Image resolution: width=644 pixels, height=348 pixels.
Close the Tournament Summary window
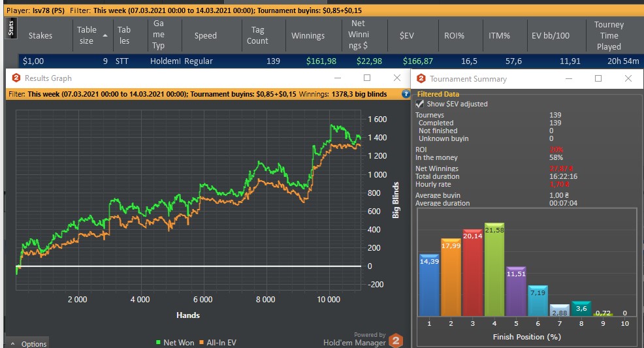628,78
